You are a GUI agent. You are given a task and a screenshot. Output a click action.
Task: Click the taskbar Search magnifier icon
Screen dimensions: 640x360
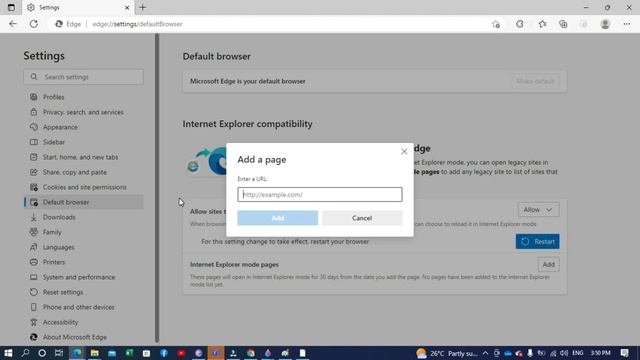click(25, 353)
